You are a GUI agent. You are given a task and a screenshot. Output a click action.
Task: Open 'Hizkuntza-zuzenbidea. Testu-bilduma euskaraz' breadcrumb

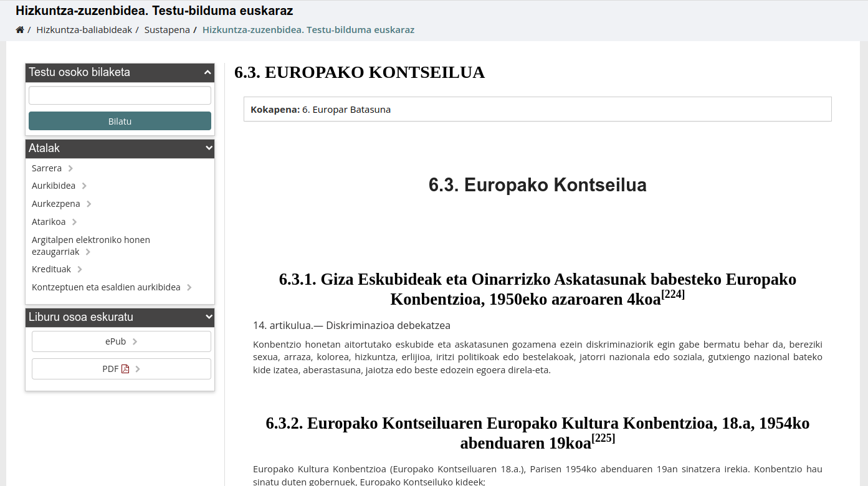tap(308, 30)
